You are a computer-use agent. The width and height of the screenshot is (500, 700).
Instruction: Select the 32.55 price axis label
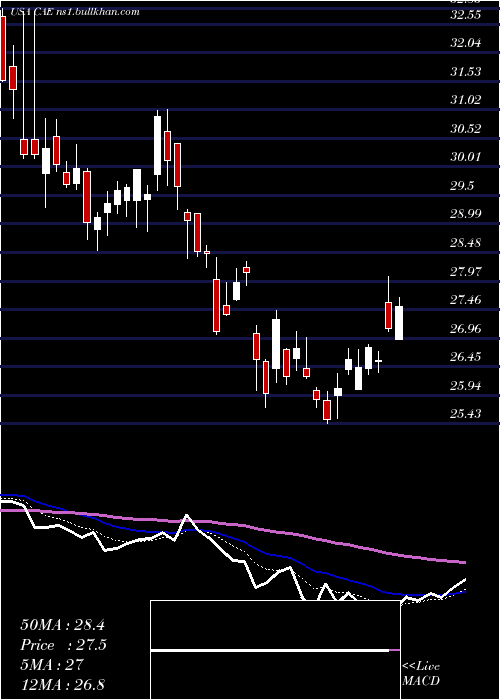[466, 15]
